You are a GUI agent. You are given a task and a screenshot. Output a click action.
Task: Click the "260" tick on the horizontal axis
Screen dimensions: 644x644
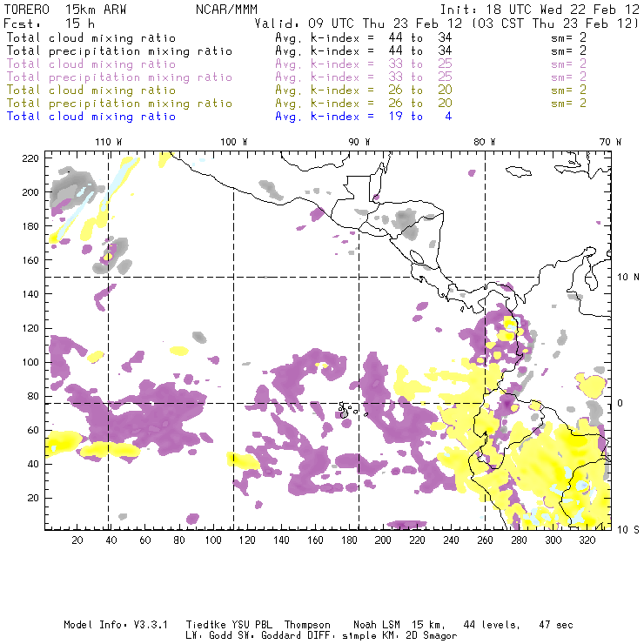[485, 540]
